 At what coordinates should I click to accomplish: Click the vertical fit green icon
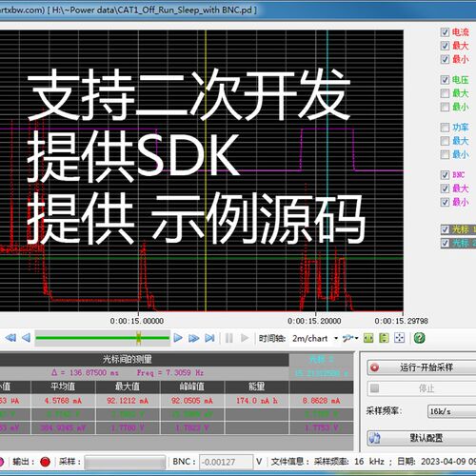coord(384,338)
